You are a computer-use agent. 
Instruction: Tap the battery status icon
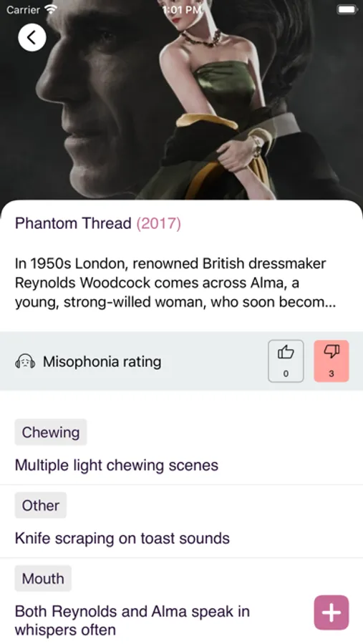(x=347, y=9)
